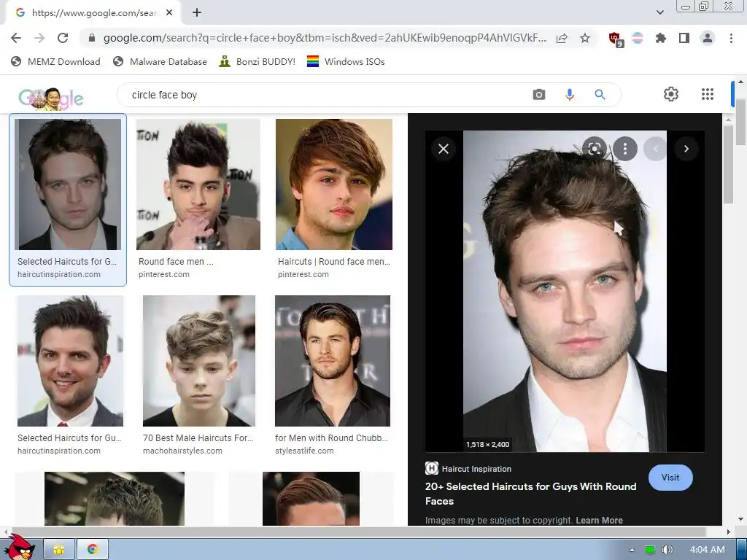Open the 'Selected Haircuts for Gu...' smiling man thumbnail
This screenshot has width=747, height=560.
(x=71, y=361)
